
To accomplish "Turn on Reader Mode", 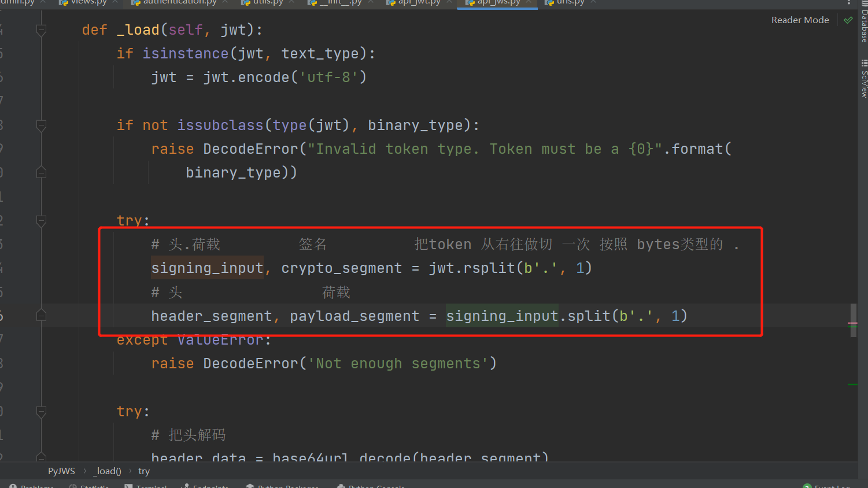I will click(800, 20).
